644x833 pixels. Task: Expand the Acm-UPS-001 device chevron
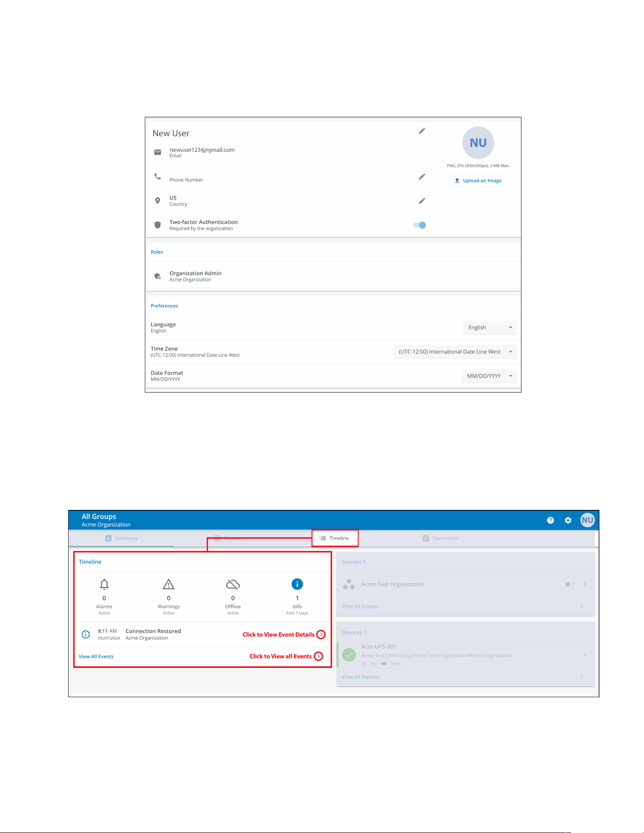pyautogui.click(x=584, y=655)
